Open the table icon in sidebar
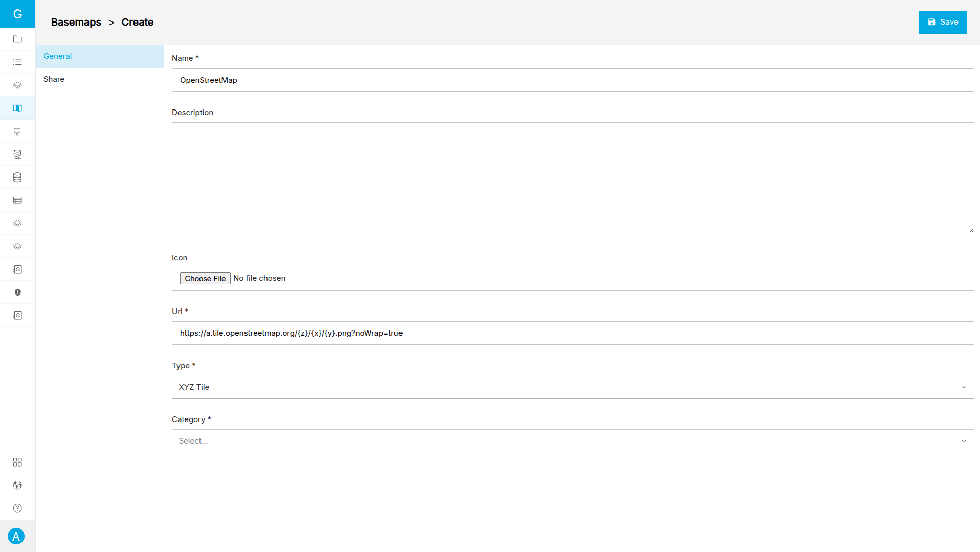980x552 pixels. (17, 200)
